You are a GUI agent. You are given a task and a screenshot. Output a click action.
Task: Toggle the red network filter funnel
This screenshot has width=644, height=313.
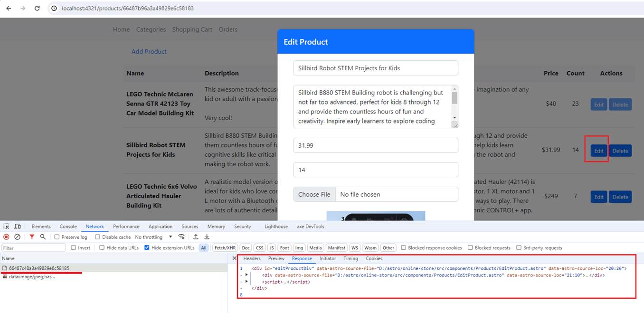pos(32,237)
